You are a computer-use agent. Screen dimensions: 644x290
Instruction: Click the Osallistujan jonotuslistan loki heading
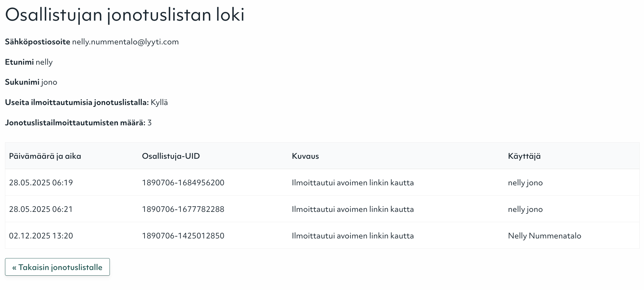pos(125,15)
